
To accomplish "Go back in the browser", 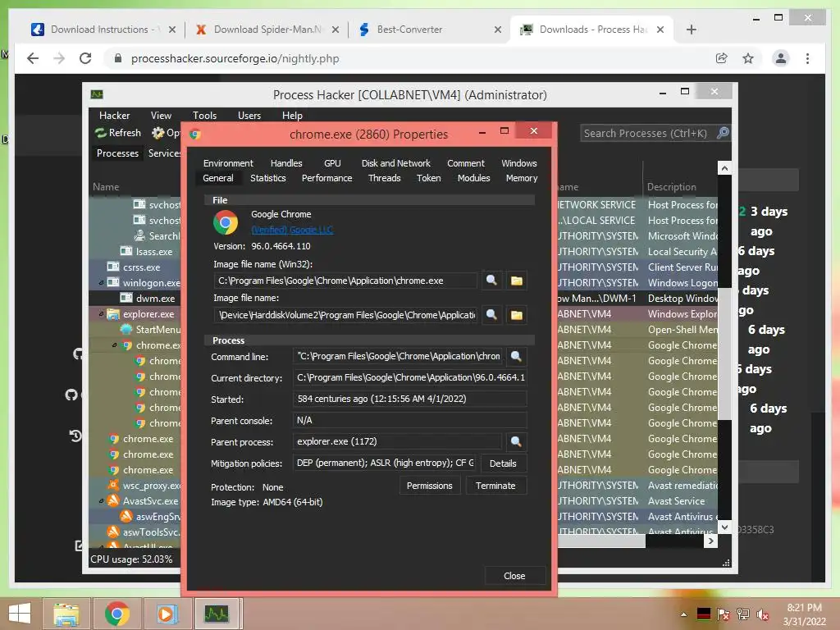I will [33, 58].
